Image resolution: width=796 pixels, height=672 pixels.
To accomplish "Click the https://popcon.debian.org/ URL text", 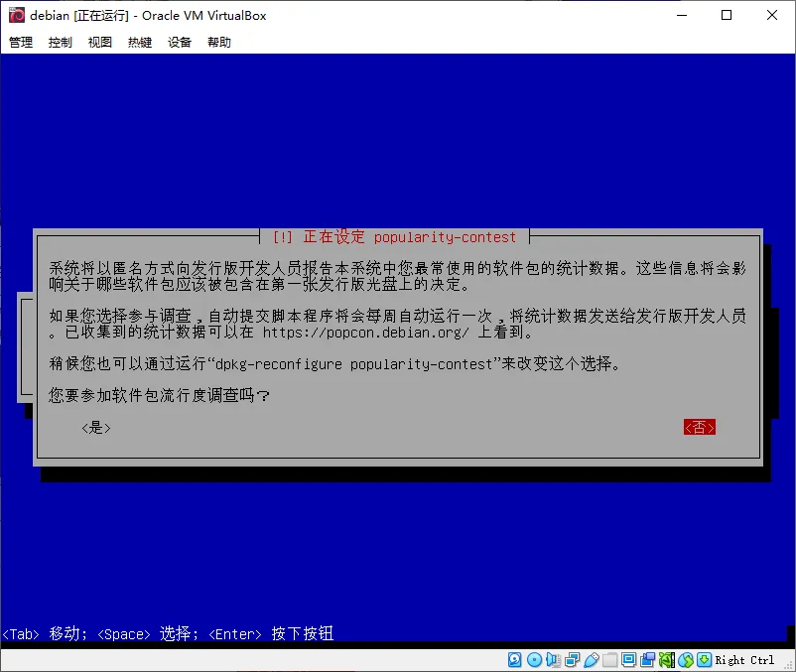I will (x=365, y=333).
